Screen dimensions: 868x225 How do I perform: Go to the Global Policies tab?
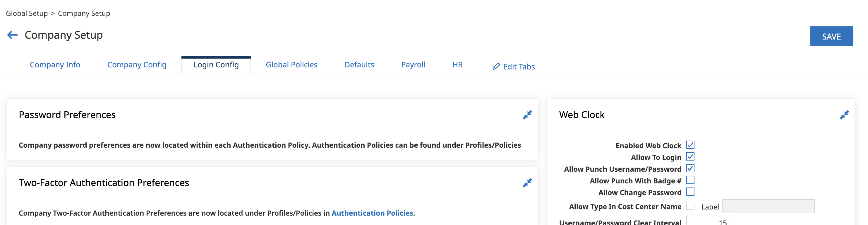[x=291, y=65]
